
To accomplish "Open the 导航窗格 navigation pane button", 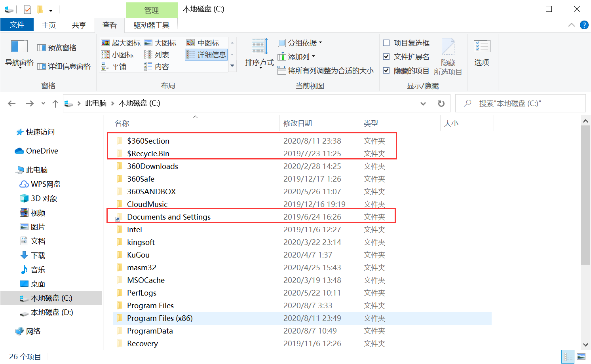I will click(19, 54).
